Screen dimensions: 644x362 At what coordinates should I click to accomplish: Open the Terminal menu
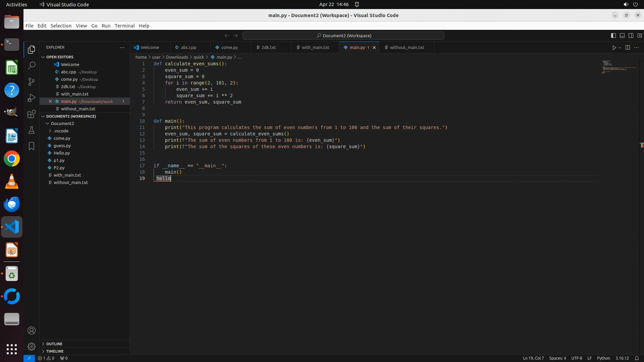coord(124,26)
